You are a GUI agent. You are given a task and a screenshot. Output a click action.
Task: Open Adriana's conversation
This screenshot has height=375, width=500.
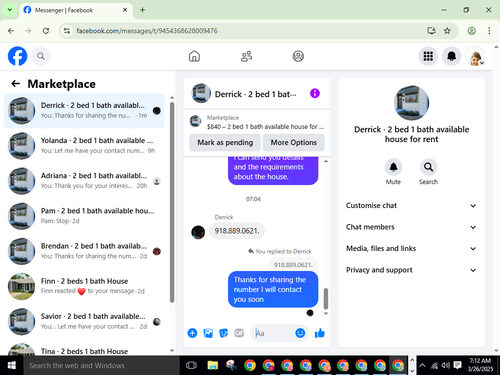(x=84, y=181)
